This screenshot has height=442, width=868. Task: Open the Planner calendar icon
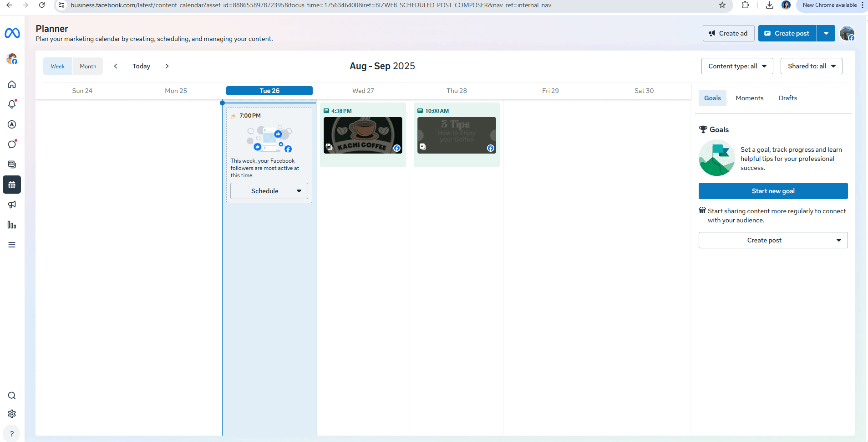(x=12, y=185)
